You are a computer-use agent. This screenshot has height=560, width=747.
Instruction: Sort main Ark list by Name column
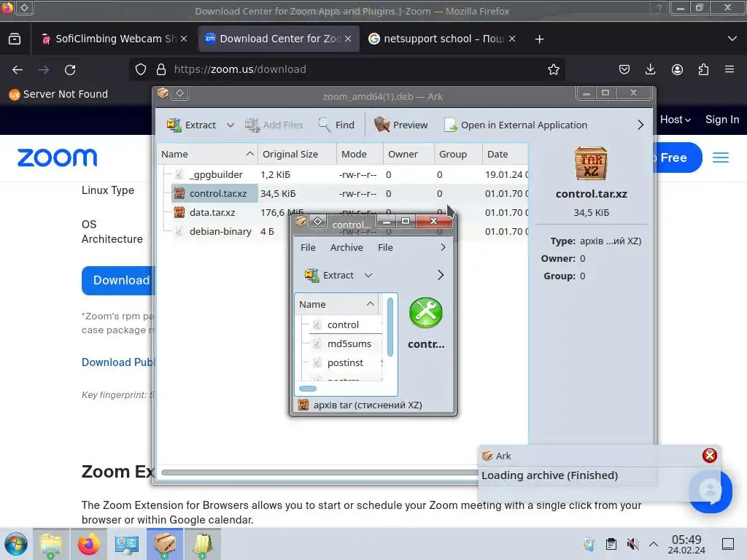point(207,155)
